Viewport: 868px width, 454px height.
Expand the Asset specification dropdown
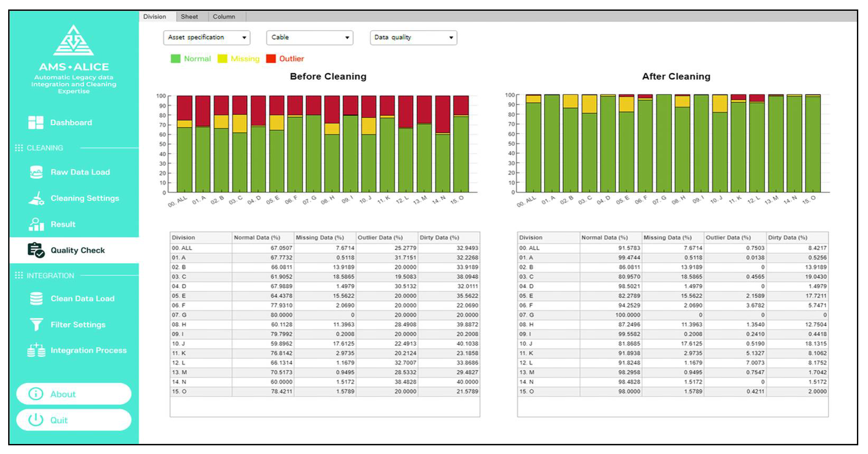tap(207, 37)
